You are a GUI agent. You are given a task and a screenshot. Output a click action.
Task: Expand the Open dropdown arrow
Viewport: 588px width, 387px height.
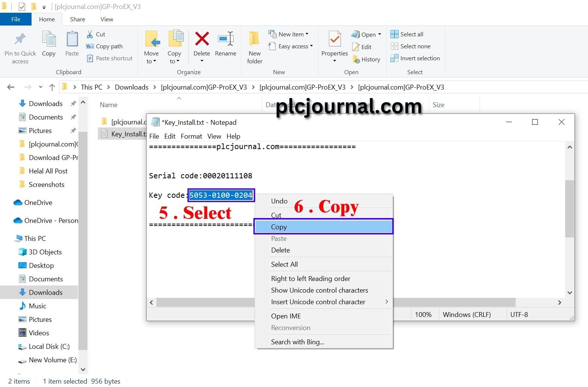pos(379,34)
